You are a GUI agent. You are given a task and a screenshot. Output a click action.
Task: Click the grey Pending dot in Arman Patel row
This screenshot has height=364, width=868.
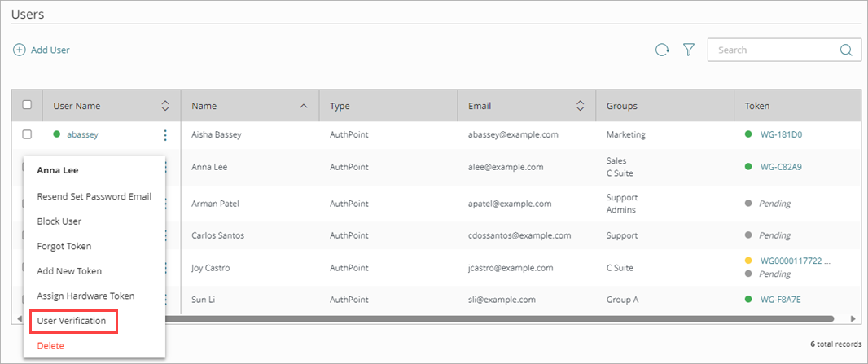tap(748, 203)
